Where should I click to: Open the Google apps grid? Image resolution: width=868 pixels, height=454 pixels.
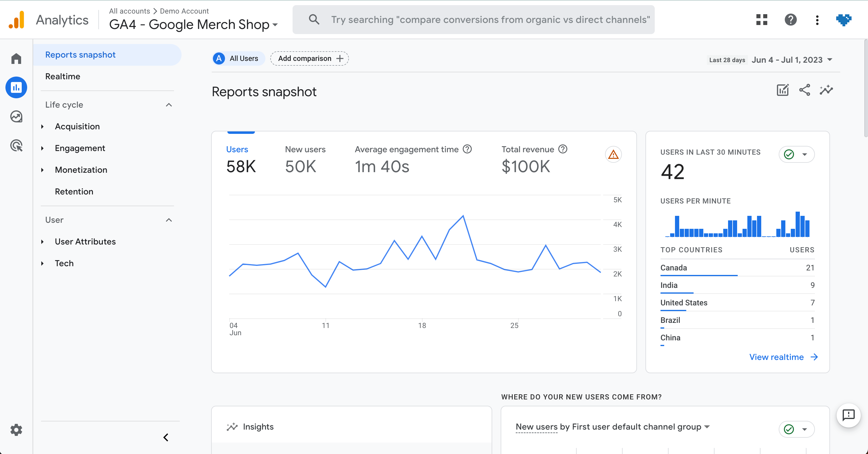click(762, 20)
